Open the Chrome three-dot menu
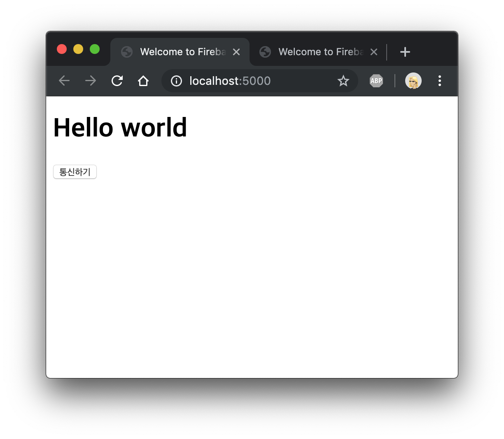Image resolution: width=504 pixels, height=439 pixels. click(x=440, y=81)
